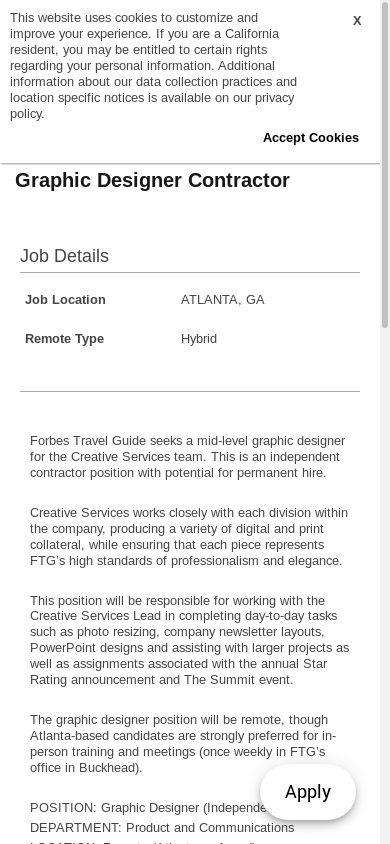Click the paragraph about Creative Services collateral
The height and width of the screenshot is (844, 390).
189,537
